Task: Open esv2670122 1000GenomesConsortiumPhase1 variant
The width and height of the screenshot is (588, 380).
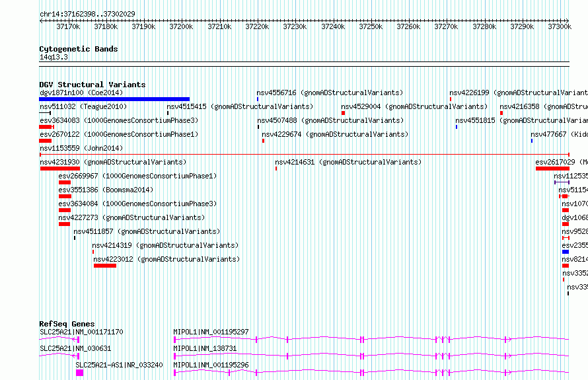Action: pyautogui.click(x=119, y=134)
